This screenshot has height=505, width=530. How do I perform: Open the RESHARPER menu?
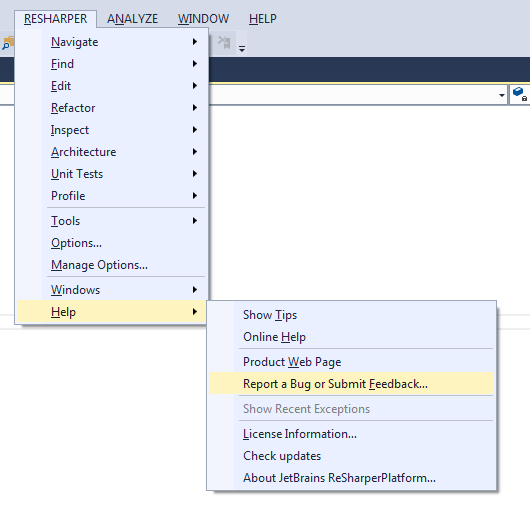click(x=55, y=19)
